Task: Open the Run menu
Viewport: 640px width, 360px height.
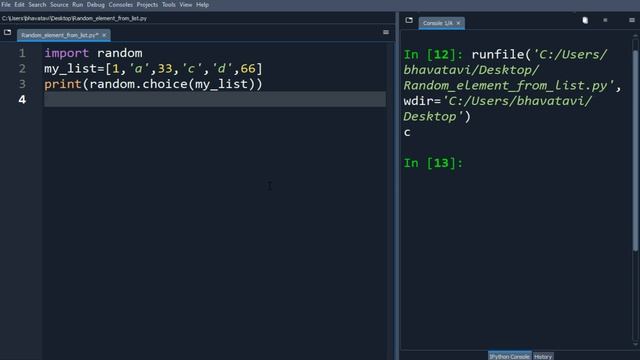Action: coord(78,5)
